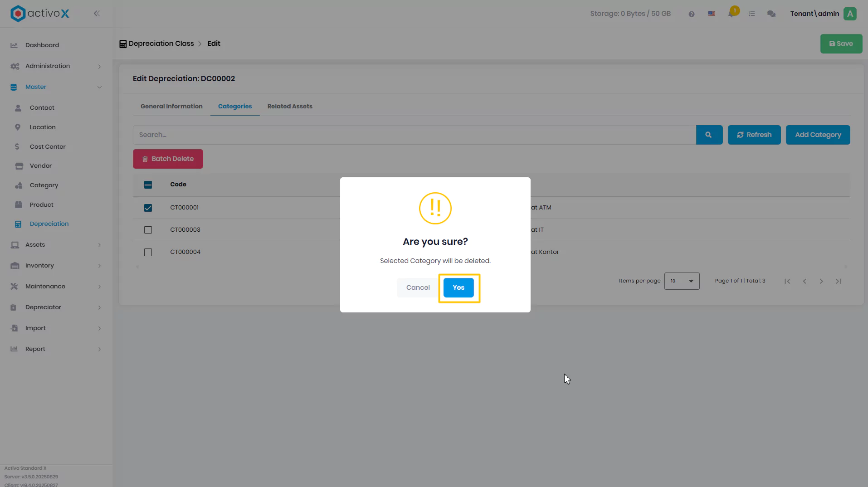Viewport: 868px width, 487px height.
Task: Expand the Report menu chevron
Action: tap(99, 349)
